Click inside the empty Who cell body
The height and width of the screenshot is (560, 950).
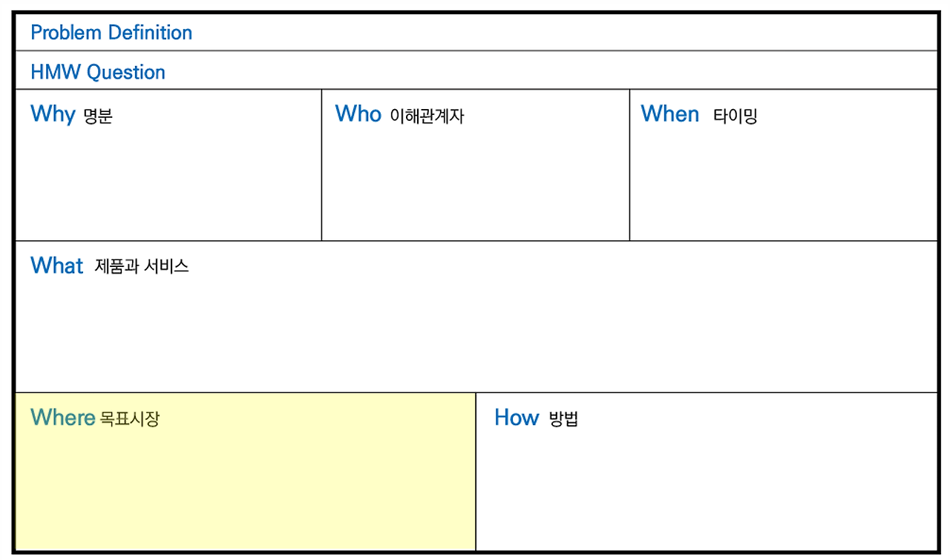(x=475, y=185)
